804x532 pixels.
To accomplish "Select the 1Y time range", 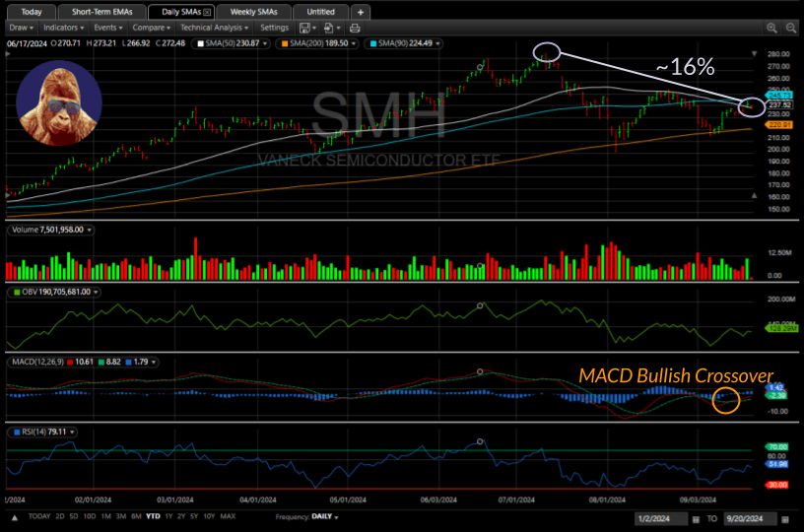I will [168, 516].
